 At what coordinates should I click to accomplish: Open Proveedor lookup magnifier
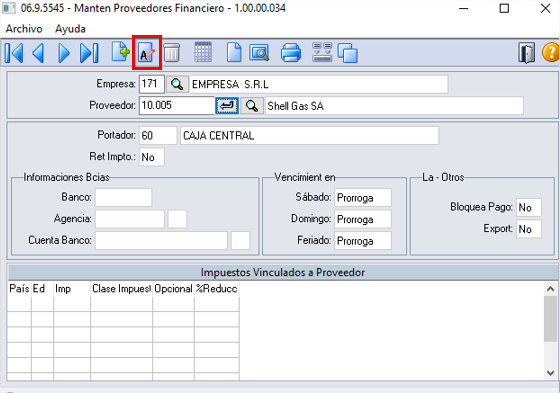[252, 106]
